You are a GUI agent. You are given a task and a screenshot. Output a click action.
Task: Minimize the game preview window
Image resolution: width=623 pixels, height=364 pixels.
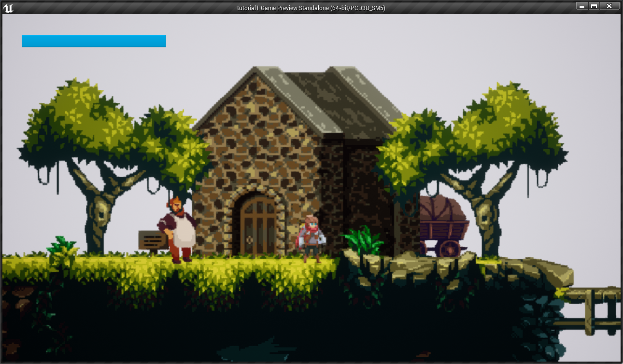pos(581,6)
